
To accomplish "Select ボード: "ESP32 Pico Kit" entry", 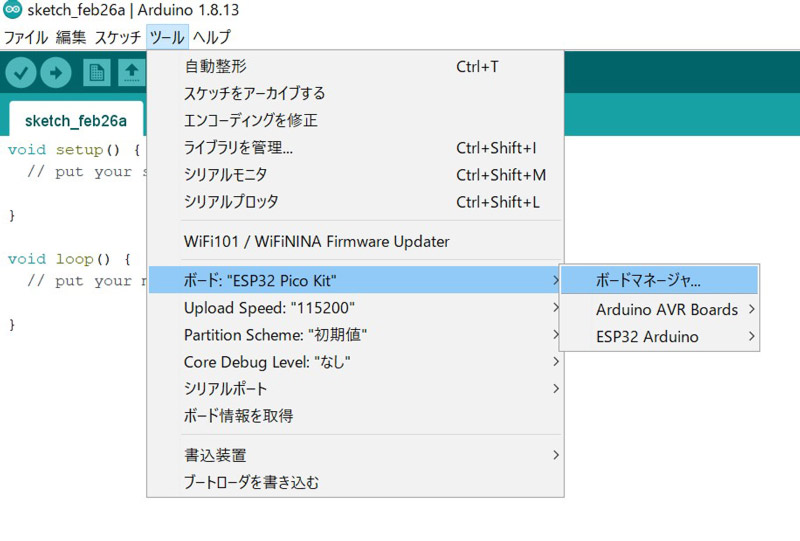I will [356, 280].
